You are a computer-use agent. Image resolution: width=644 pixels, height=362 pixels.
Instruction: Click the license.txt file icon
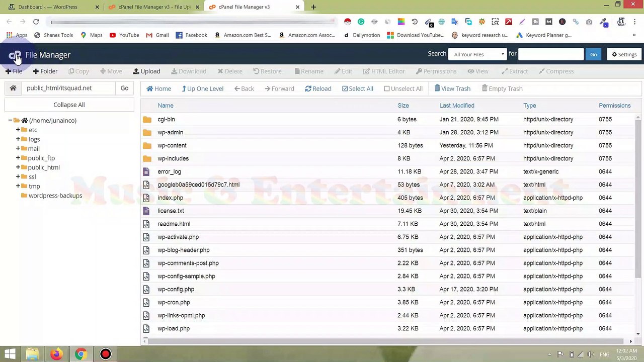[x=146, y=211]
